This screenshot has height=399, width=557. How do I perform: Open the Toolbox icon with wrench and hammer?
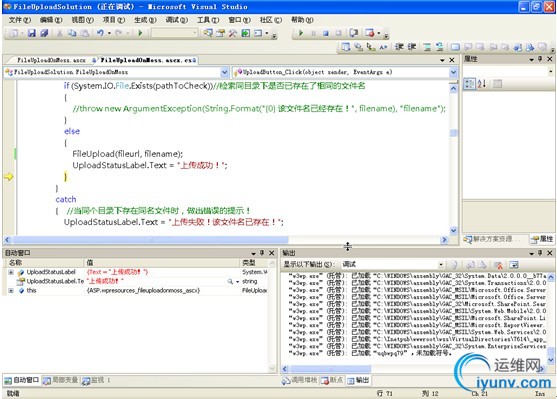click(233, 33)
